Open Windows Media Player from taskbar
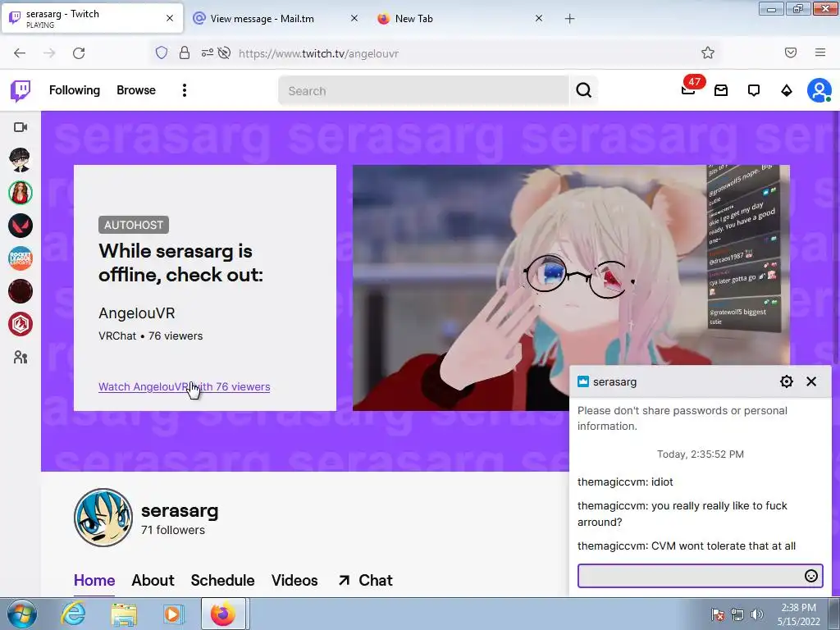840x630 pixels. 173,614
